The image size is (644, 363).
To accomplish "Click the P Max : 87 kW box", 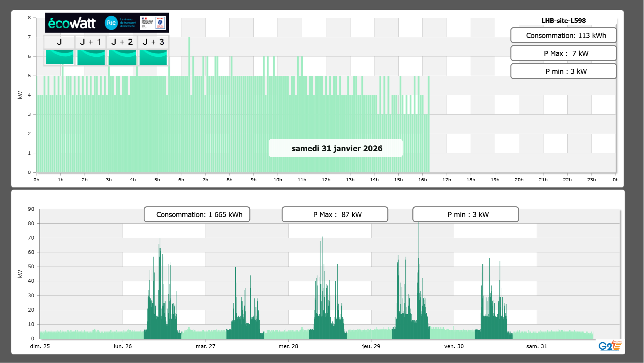I will [x=335, y=214].
